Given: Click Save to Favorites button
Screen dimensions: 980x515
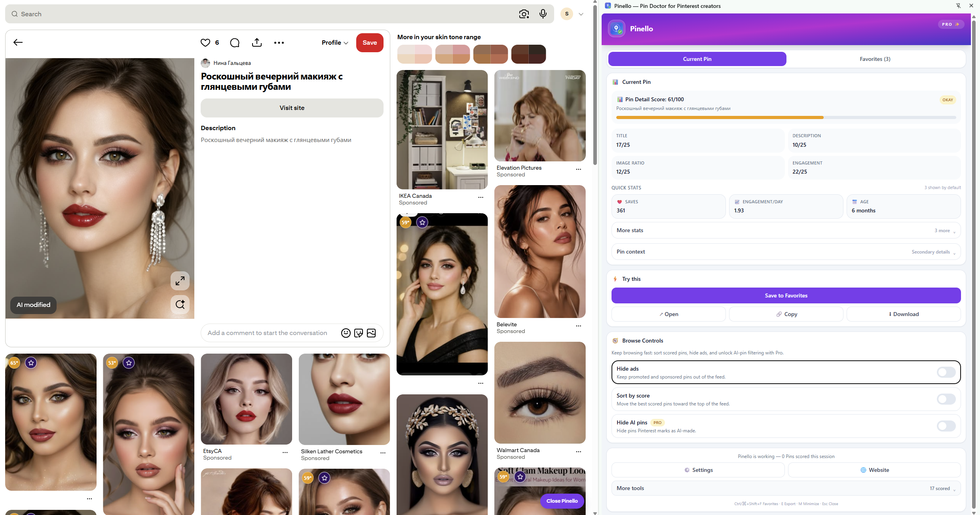Looking at the screenshot, I should click(786, 295).
